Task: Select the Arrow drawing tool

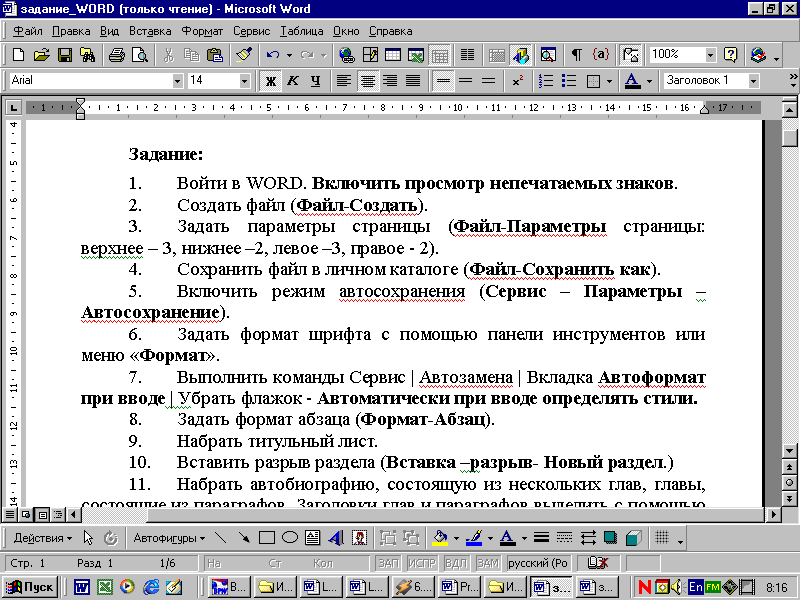Action: pos(244,538)
